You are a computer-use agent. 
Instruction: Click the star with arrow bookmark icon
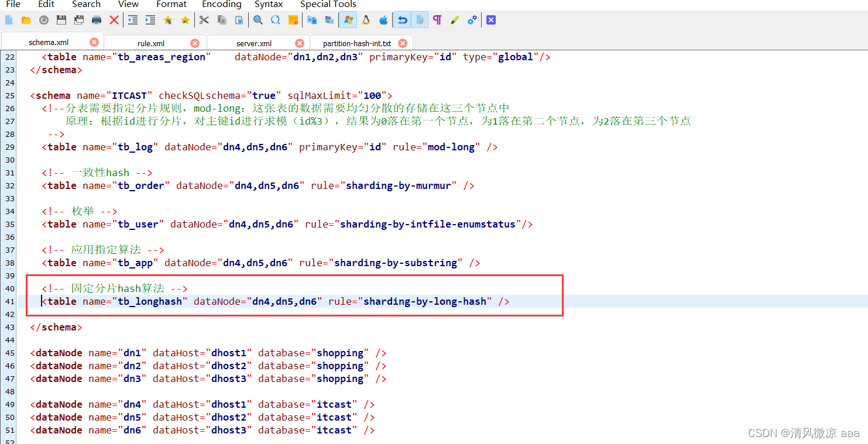click(x=186, y=20)
